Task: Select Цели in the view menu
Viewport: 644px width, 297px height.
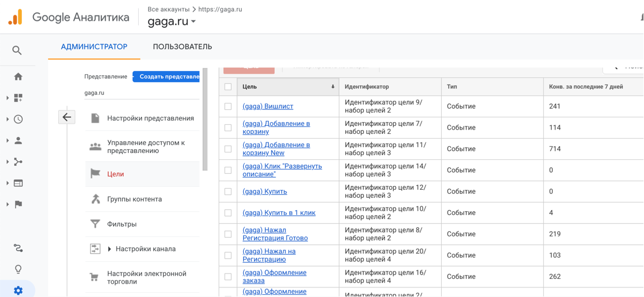Action: [x=142, y=174]
